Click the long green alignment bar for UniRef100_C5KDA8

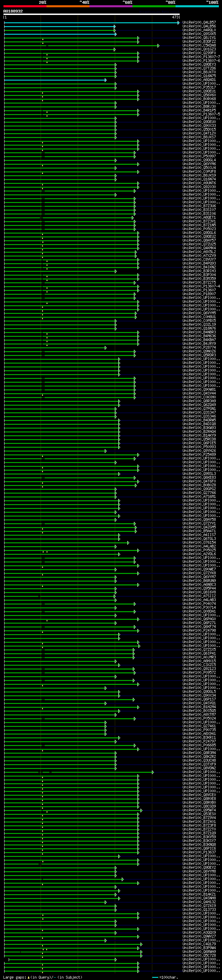[82, 46]
